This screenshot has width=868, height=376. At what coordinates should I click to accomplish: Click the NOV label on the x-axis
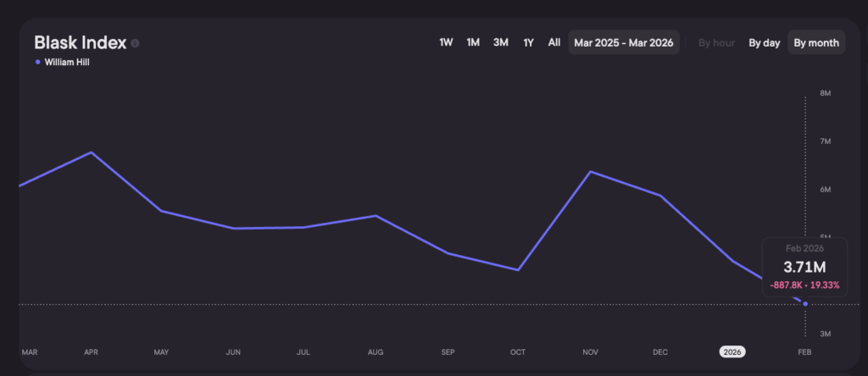pos(589,351)
